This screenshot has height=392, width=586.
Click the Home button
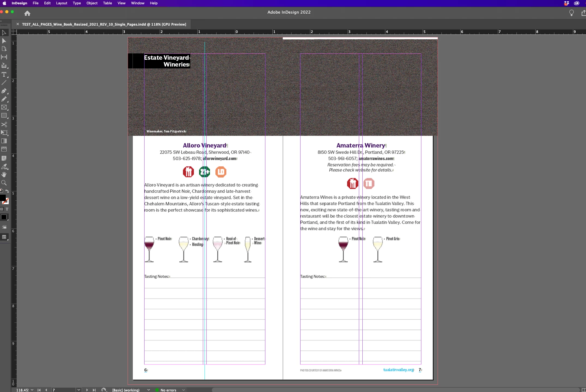(27, 13)
